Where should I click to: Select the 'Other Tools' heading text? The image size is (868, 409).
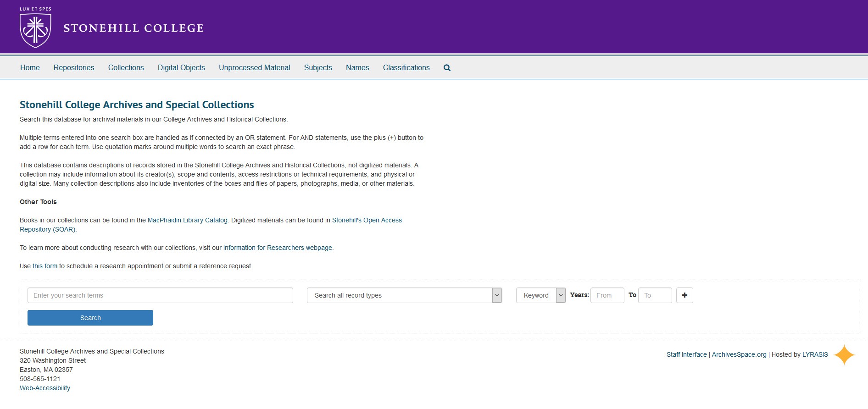[x=38, y=202]
